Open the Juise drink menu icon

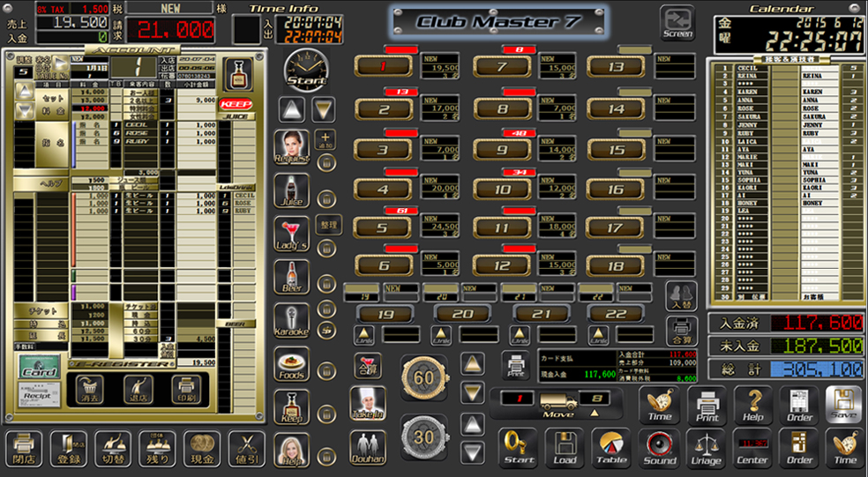tap(292, 191)
